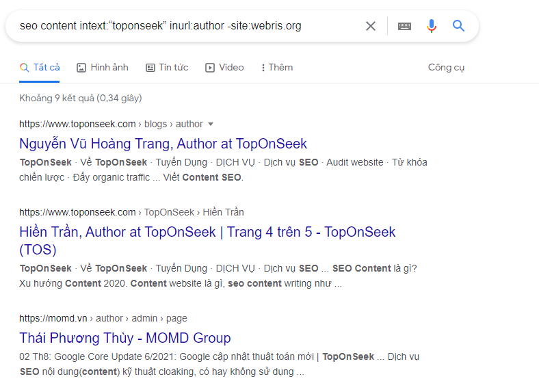This screenshot has width=539, height=392.
Task: Open Nguyễn Vũ Hoàng Trang author result
Action: 163,144
